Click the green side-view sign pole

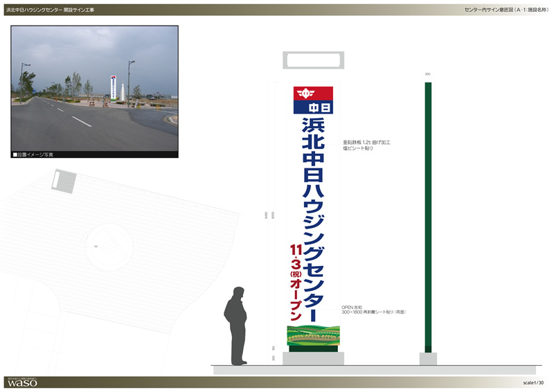428,217
